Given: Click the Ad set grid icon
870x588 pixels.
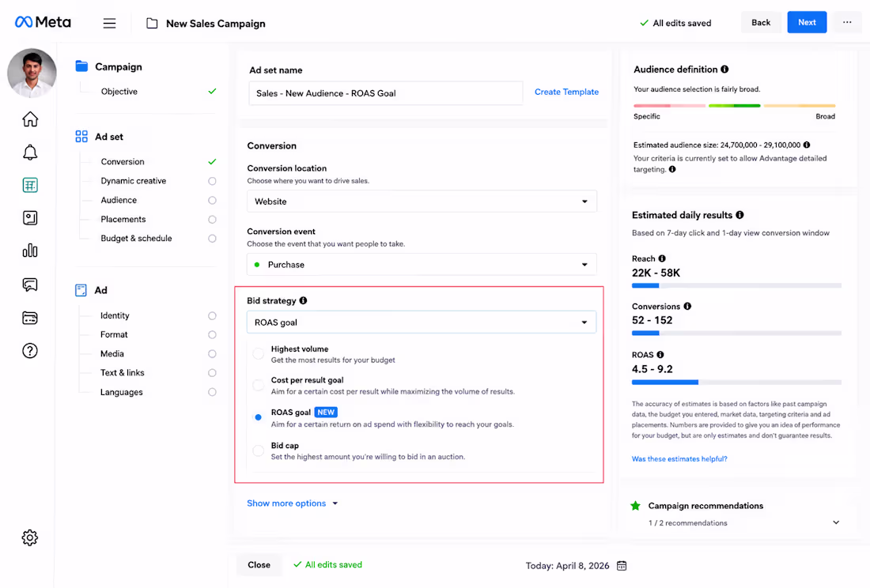Looking at the screenshot, I should [x=81, y=137].
